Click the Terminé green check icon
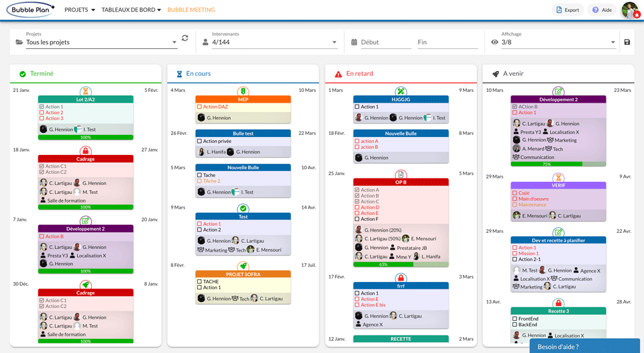This screenshot has height=353, width=644. pyautogui.click(x=23, y=74)
